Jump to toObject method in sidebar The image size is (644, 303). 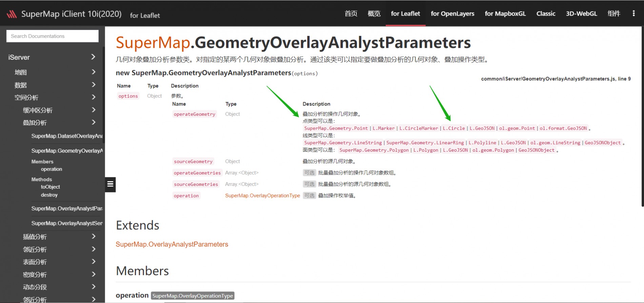50,187
